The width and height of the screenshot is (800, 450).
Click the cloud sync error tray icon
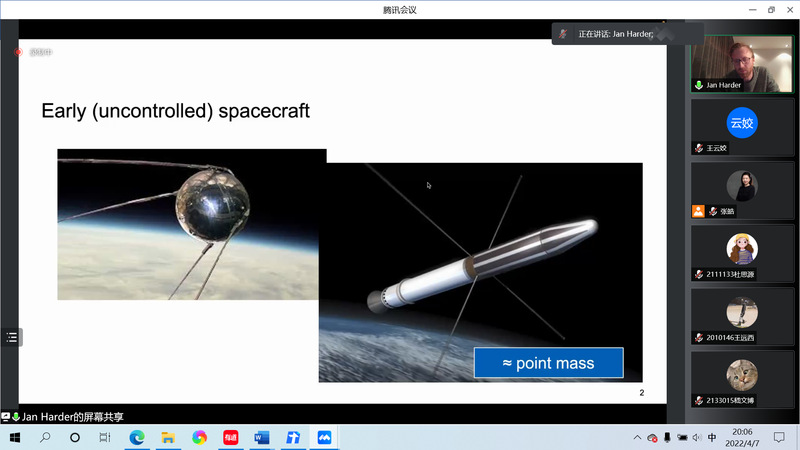point(652,438)
